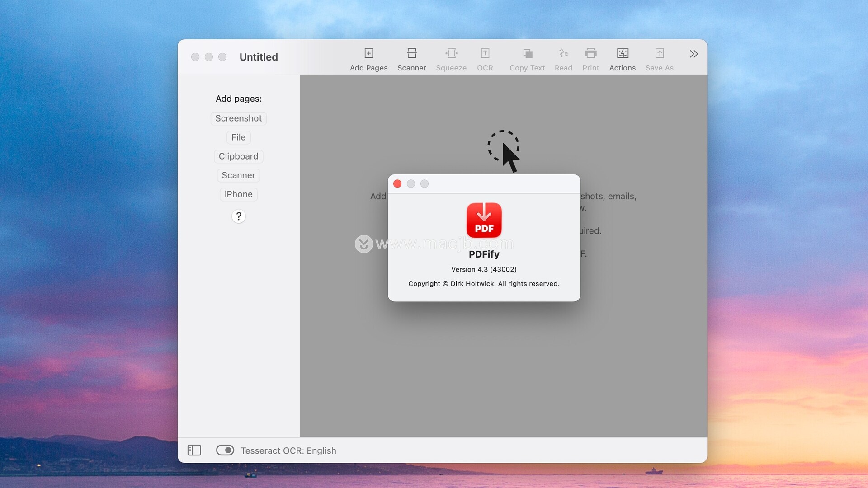This screenshot has width=868, height=488.
Task: Open help with the question mark button
Action: (x=238, y=216)
